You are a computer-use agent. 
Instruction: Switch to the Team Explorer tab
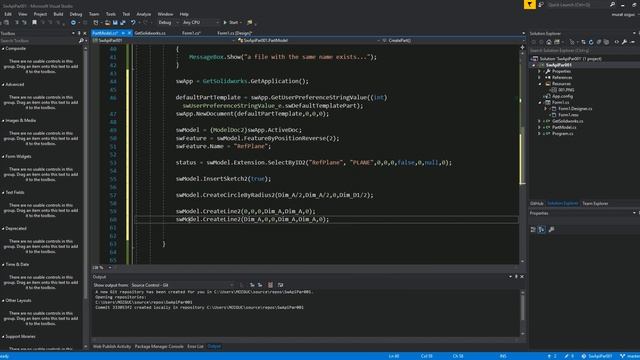[595, 203]
